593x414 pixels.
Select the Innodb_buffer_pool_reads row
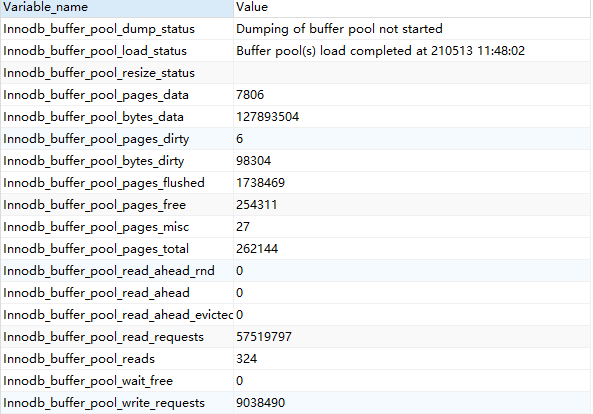295,358
